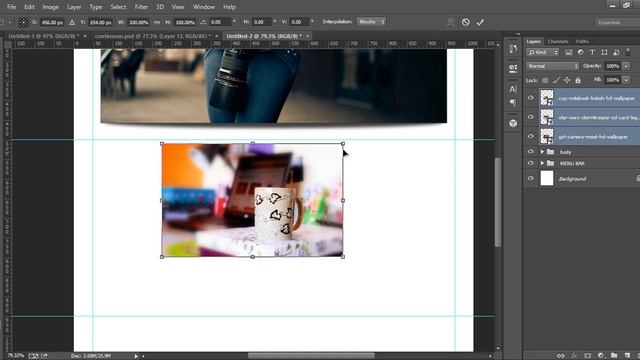Hide the background layer eye icon
The image size is (640, 360).
tap(531, 178)
